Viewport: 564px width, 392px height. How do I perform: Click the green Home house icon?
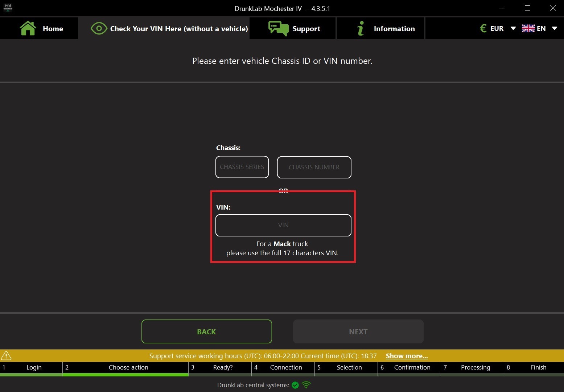tap(28, 28)
